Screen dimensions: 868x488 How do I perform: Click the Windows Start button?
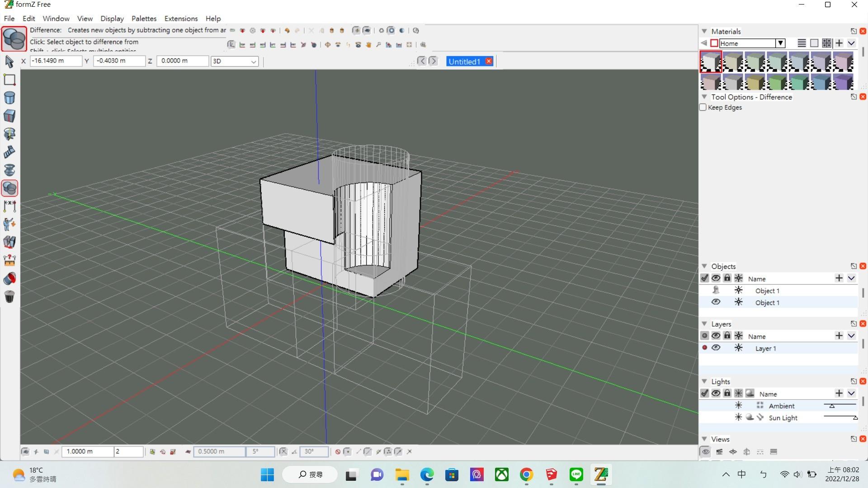267,474
